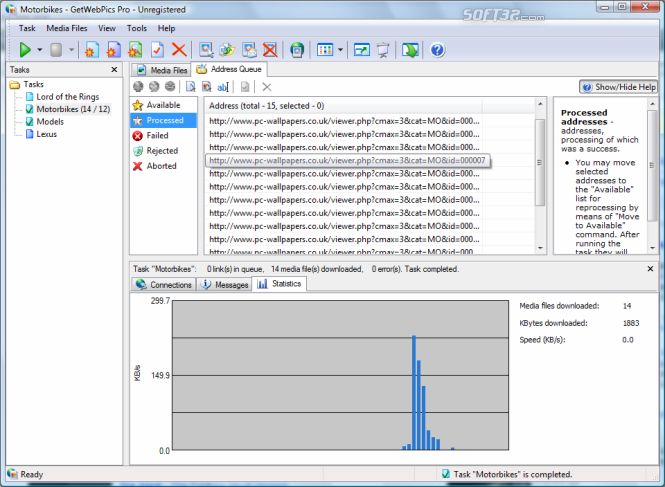Image resolution: width=665 pixels, height=487 pixels.
Task: Switch to the Media Files tab
Action: point(161,70)
